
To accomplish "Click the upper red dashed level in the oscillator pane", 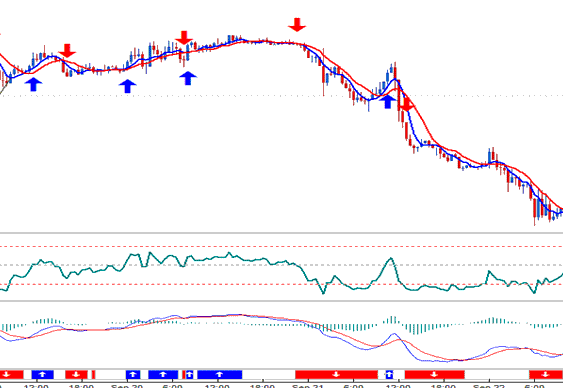I will pos(282,247).
